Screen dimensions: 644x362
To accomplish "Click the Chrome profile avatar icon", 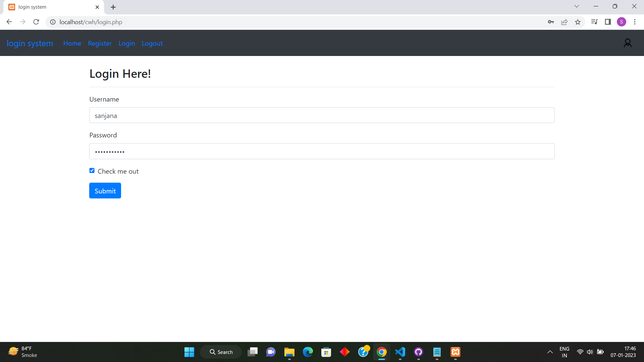I will pyautogui.click(x=622, y=22).
